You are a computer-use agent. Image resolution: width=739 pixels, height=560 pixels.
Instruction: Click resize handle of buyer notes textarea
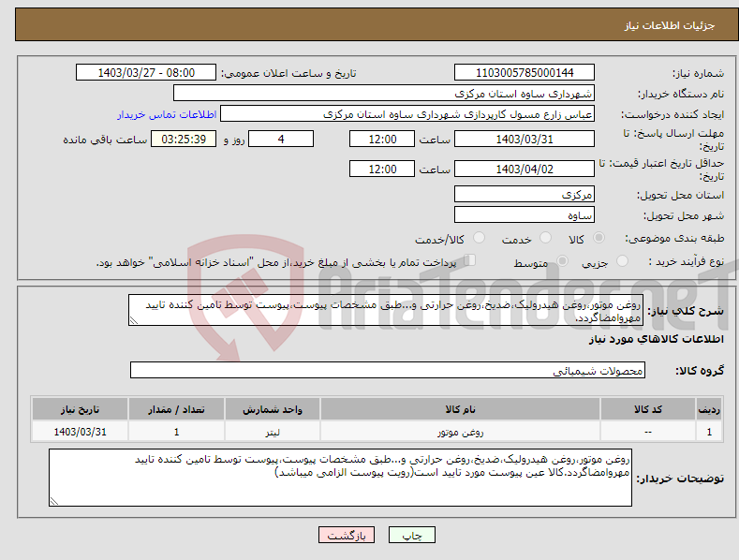(x=53, y=502)
